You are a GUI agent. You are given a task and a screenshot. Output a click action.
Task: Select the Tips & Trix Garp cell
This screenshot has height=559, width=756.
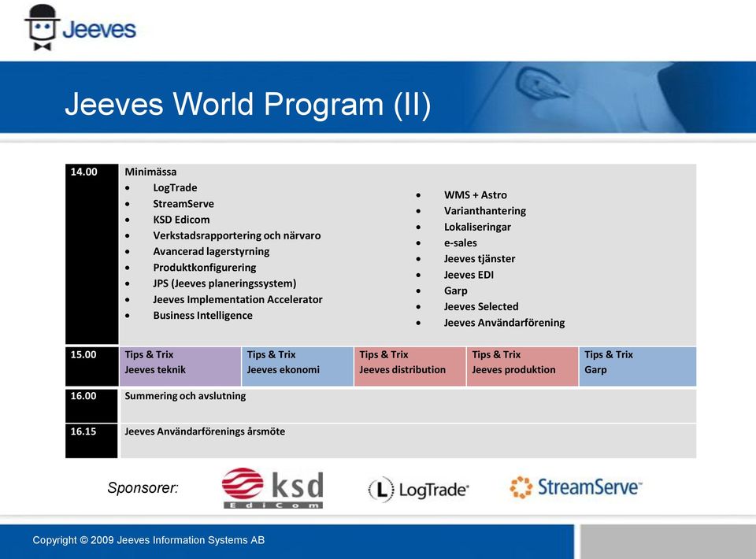pos(637,366)
